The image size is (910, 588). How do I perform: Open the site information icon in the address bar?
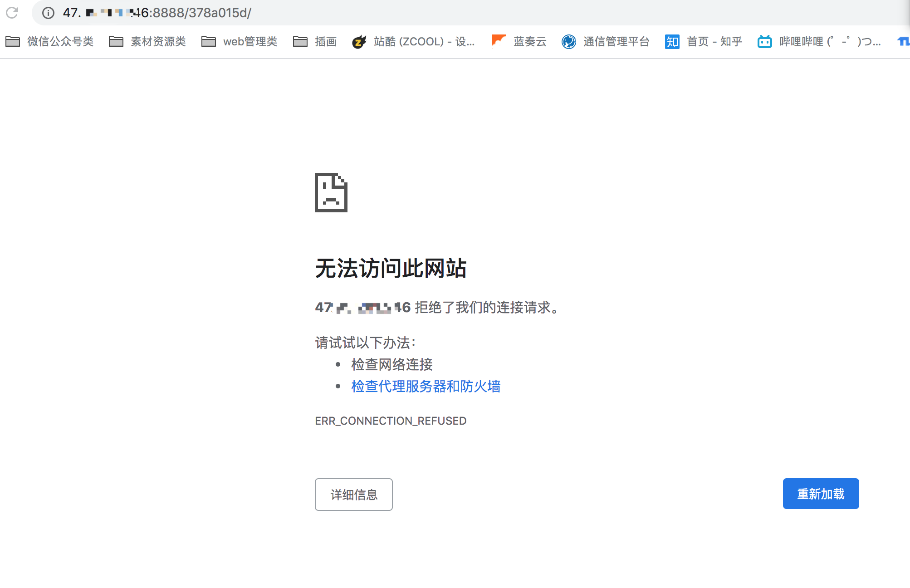tap(48, 13)
